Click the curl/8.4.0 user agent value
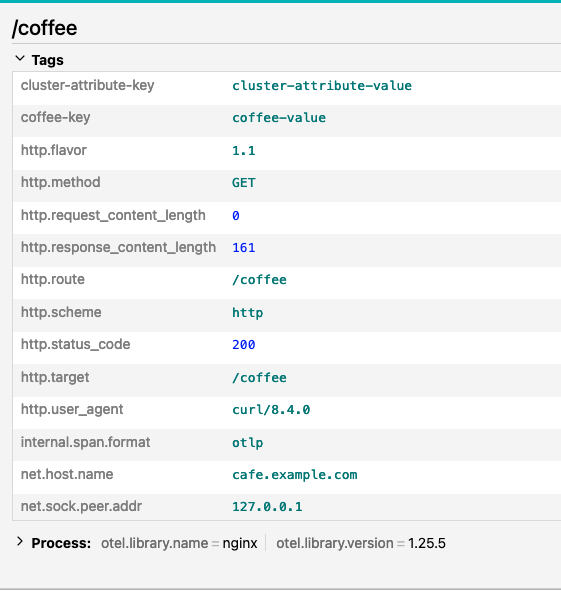This screenshot has height=597, width=561. pyautogui.click(x=271, y=410)
